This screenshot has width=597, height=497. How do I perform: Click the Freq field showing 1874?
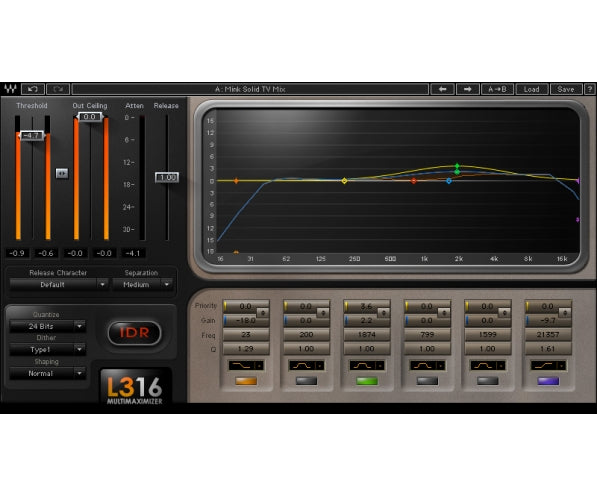[x=367, y=335]
